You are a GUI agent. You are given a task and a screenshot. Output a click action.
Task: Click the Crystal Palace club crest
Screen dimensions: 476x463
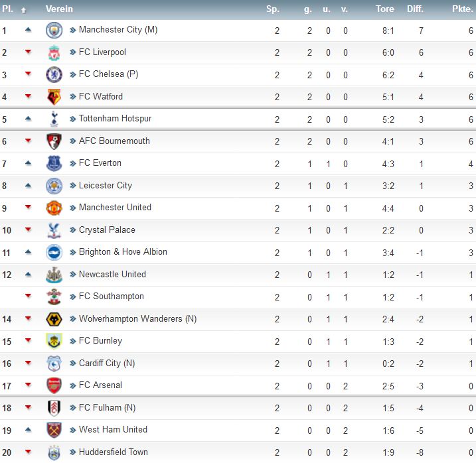click(54, 230)
